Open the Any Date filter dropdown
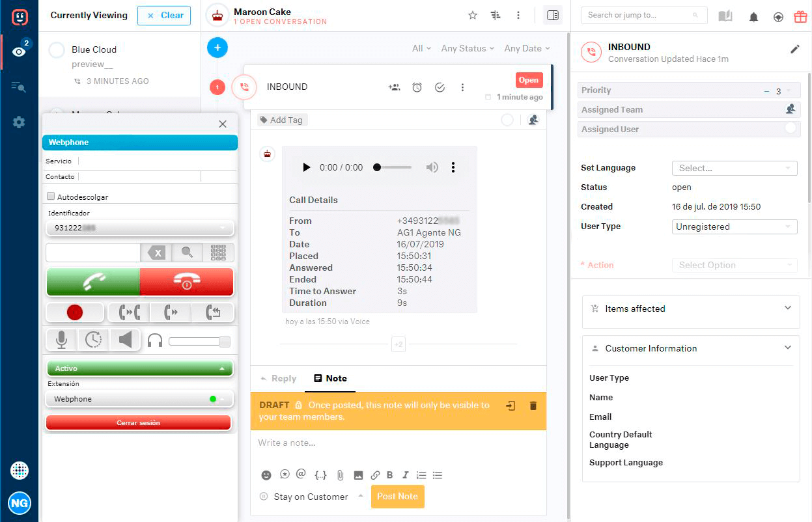Image resolution: width=812 pixels, height=522 pixels. click(x=527, y=48)
